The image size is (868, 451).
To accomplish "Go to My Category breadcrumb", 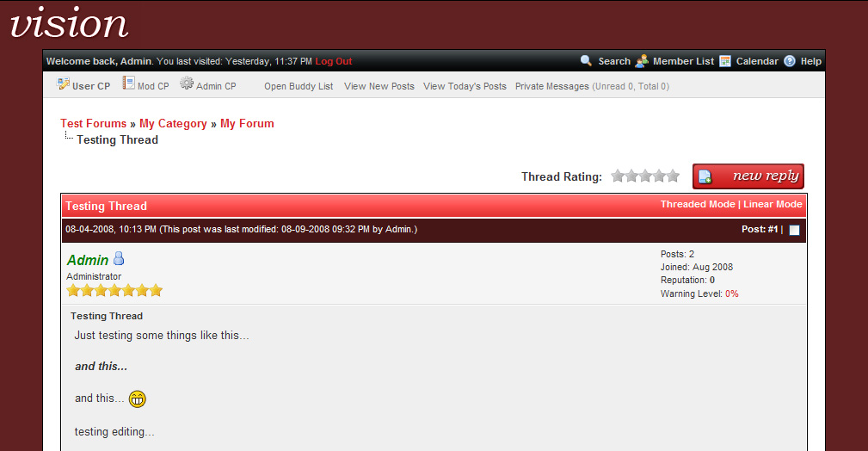I will [x=173, y=124].
